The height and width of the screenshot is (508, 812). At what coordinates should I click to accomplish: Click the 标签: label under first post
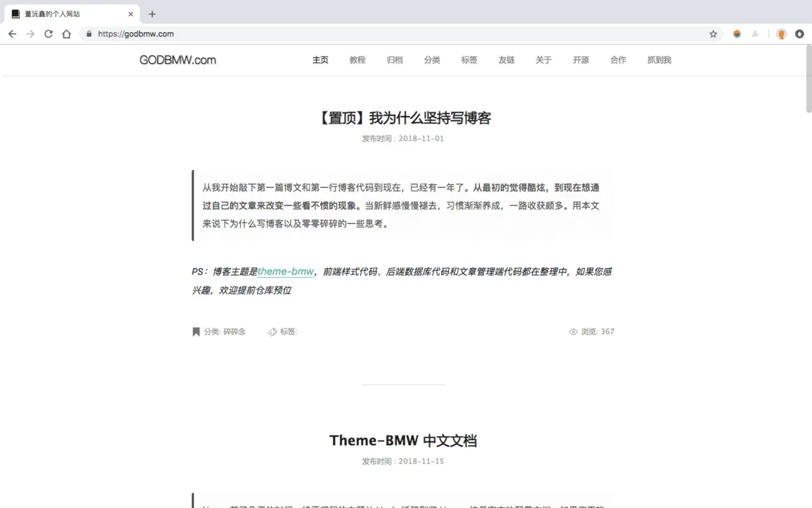289,332
